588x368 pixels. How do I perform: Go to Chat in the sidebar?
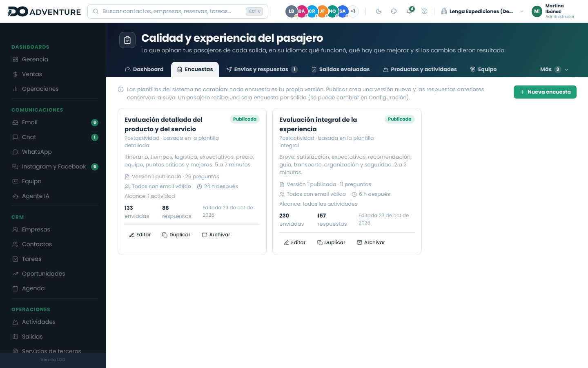click(x=55, y=137)
